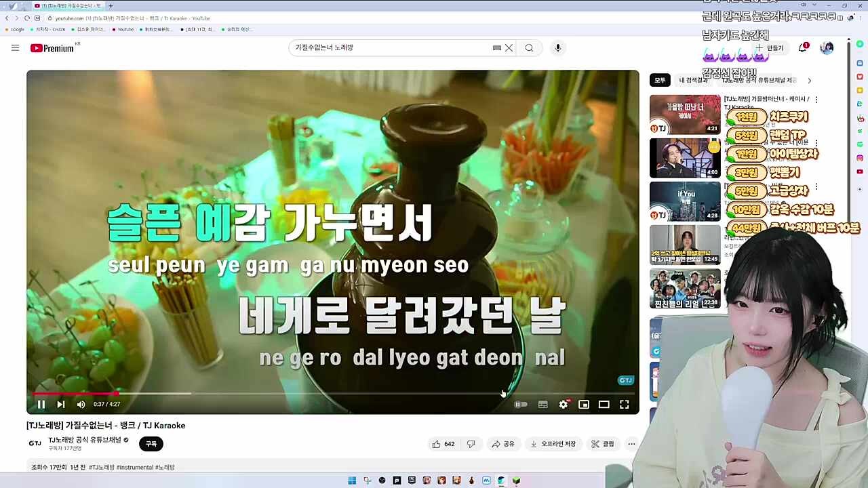868x488 pixels.
Task: Start voice search with microphone icon
Action: tap(557, 47)
